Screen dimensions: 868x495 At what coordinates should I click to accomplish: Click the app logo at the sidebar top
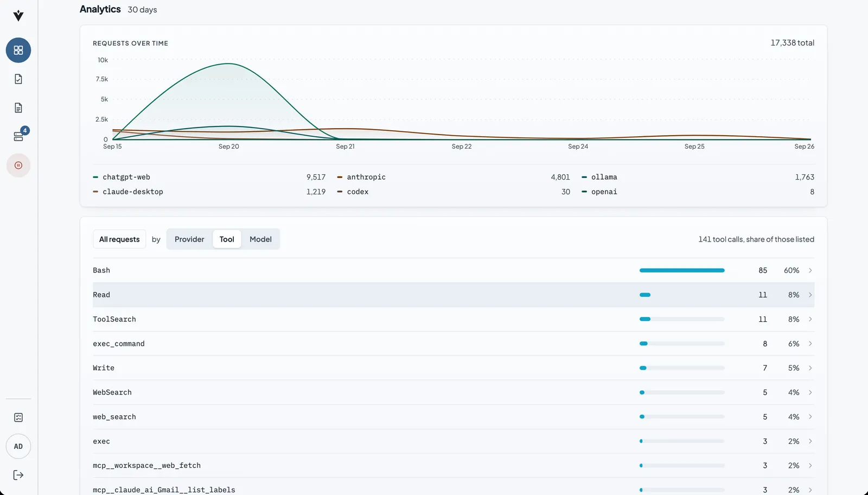[x=18, y=16]
